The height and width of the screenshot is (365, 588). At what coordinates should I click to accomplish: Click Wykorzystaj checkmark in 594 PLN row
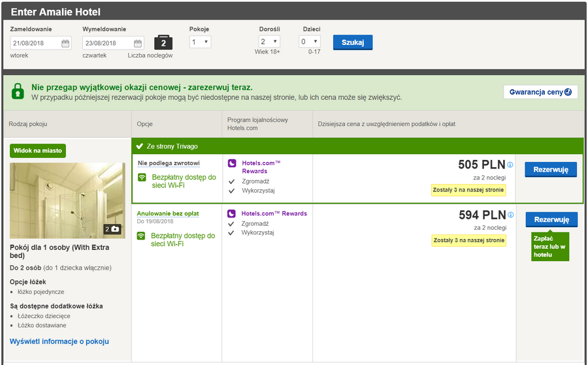[x=231, y=232]
